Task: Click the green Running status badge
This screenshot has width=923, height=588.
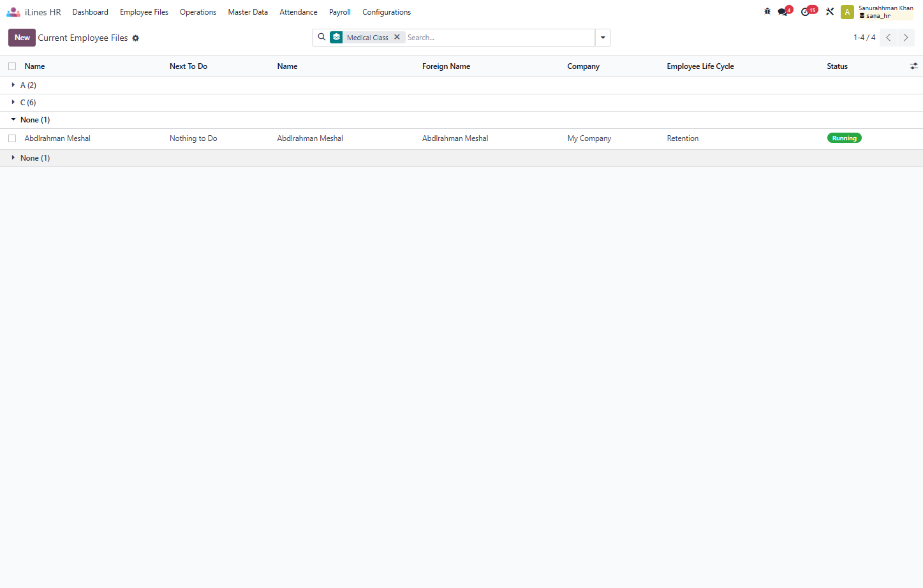Action: 844,138
